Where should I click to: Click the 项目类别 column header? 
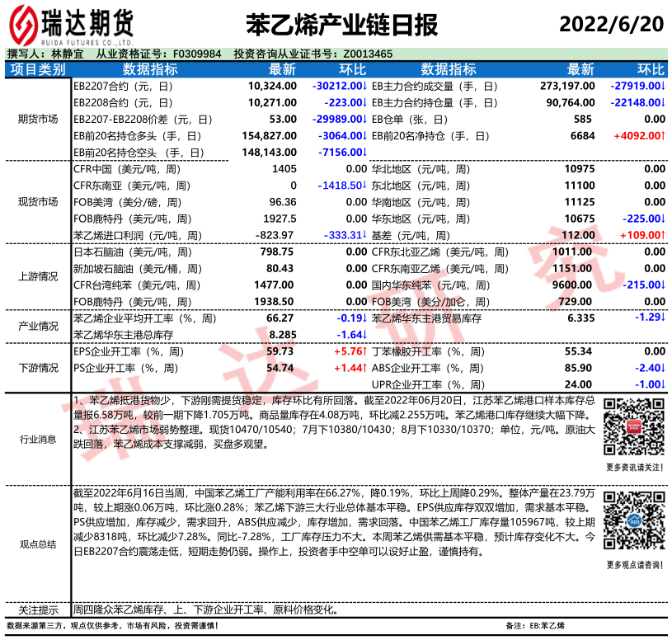click(38, 69)
